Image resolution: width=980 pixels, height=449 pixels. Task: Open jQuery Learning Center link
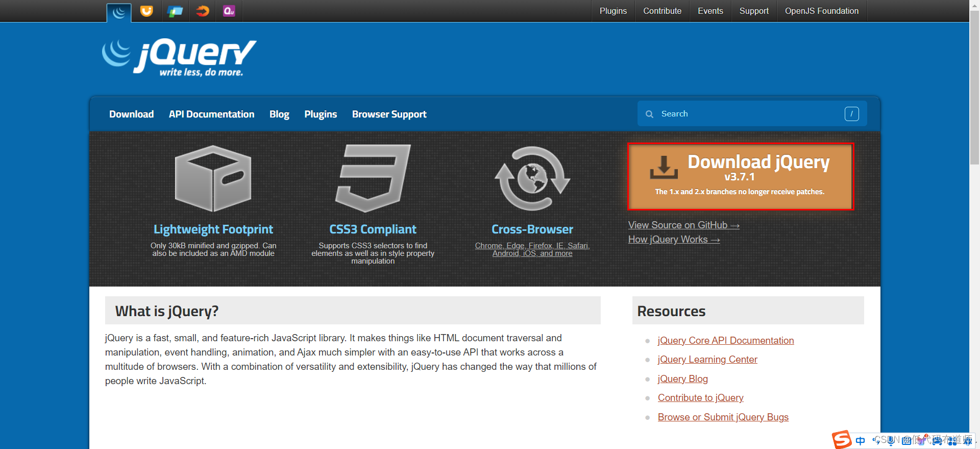[x=707, y=360]
